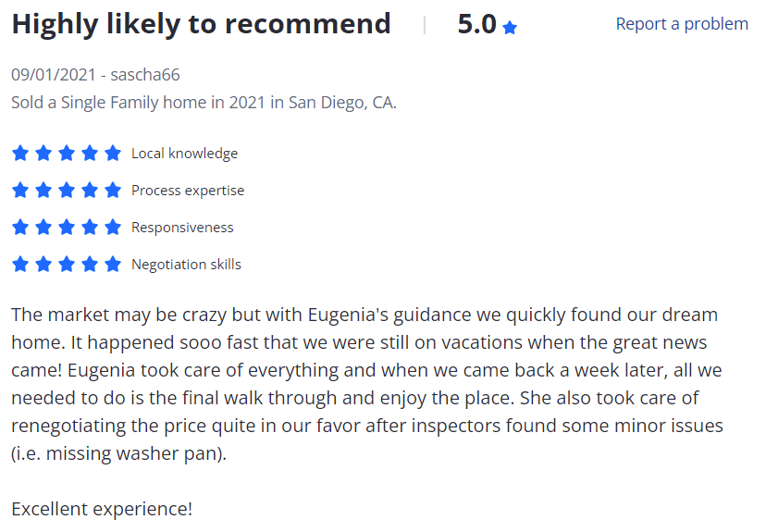766x532 pixels.
Task: Click the Sold a Single Family home line
Action: (204, 103)
